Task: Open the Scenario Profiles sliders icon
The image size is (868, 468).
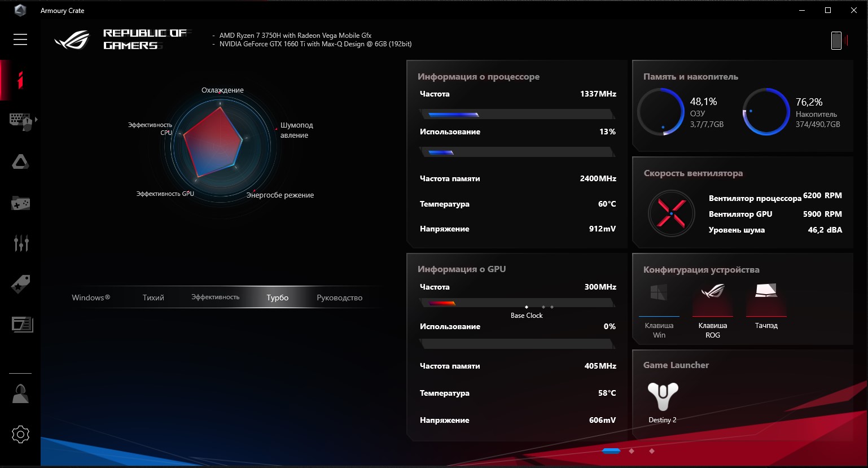Action: (x=21, y=243)
